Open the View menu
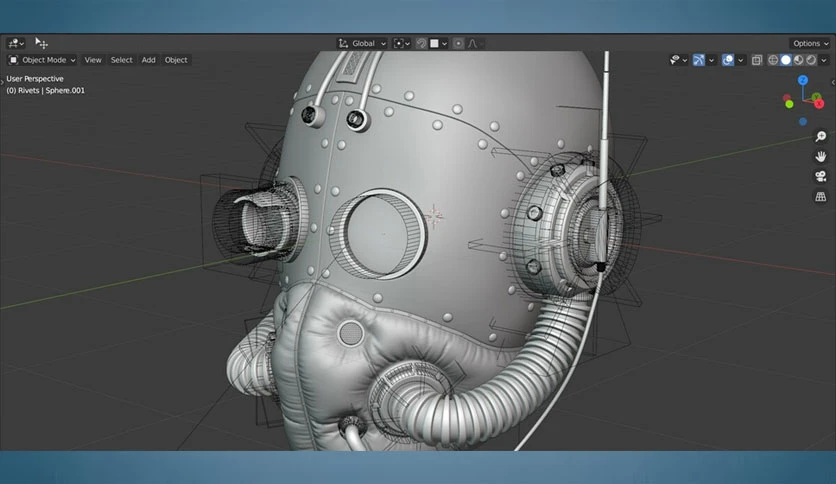The image size is (836, 484). [93, 60]
